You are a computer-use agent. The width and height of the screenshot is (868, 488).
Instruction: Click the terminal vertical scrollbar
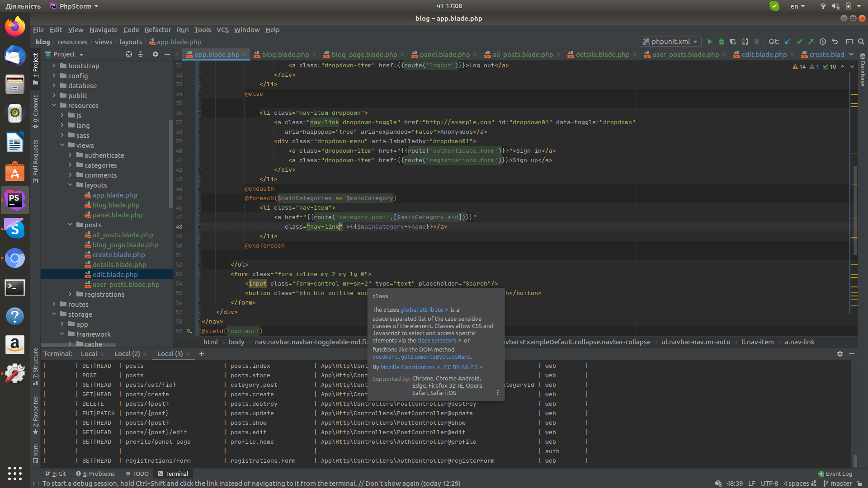pyautogui.click(x=855, y=460)
